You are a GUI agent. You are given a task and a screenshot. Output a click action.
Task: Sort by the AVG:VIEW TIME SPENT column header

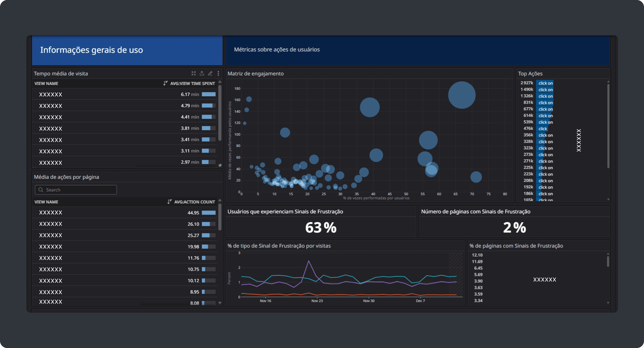(x=192, y=83)
